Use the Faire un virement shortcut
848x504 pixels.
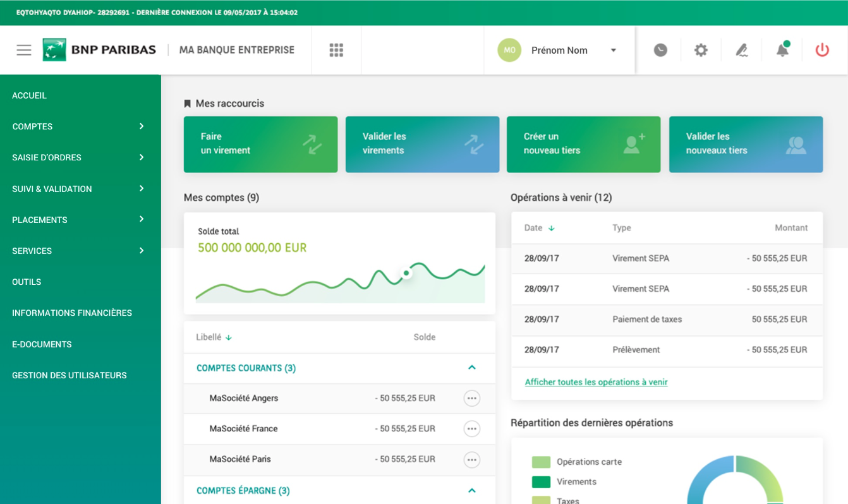(x=260, y=144)
